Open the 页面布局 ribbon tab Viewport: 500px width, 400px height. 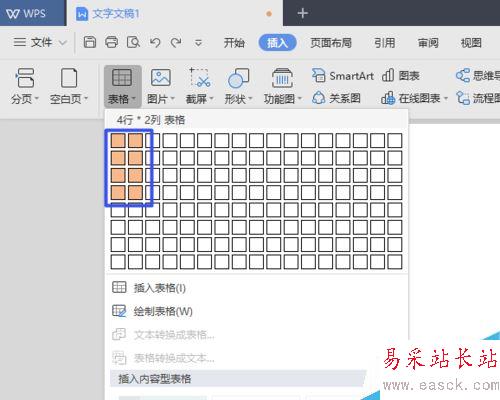[331, 43]
